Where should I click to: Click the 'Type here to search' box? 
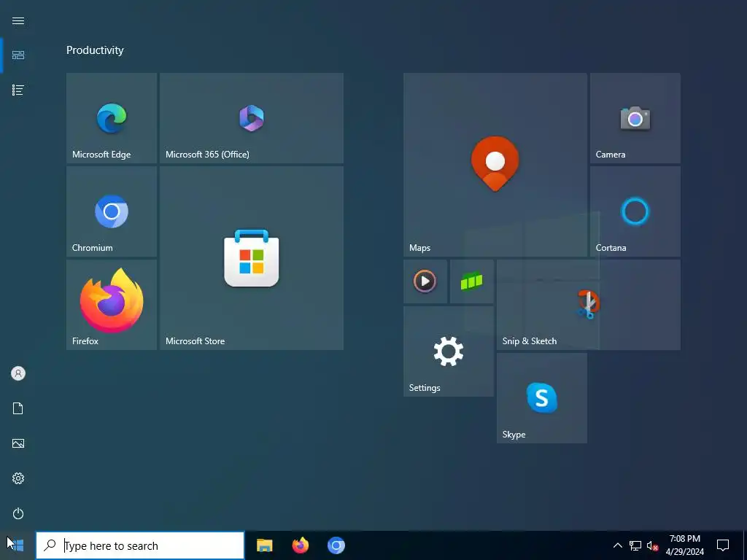(x=140, y=545)
